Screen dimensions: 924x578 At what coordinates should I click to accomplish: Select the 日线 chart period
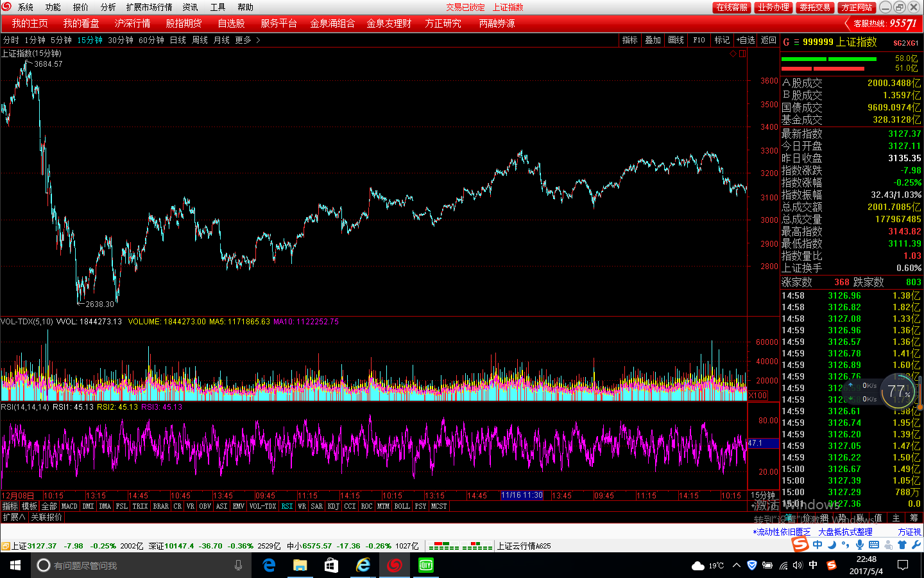click(178, 40)
